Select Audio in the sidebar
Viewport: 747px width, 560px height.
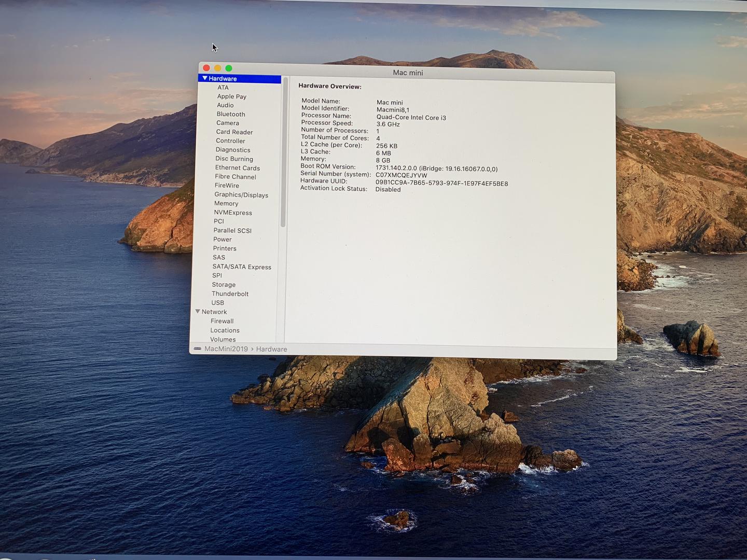point(225,105)
